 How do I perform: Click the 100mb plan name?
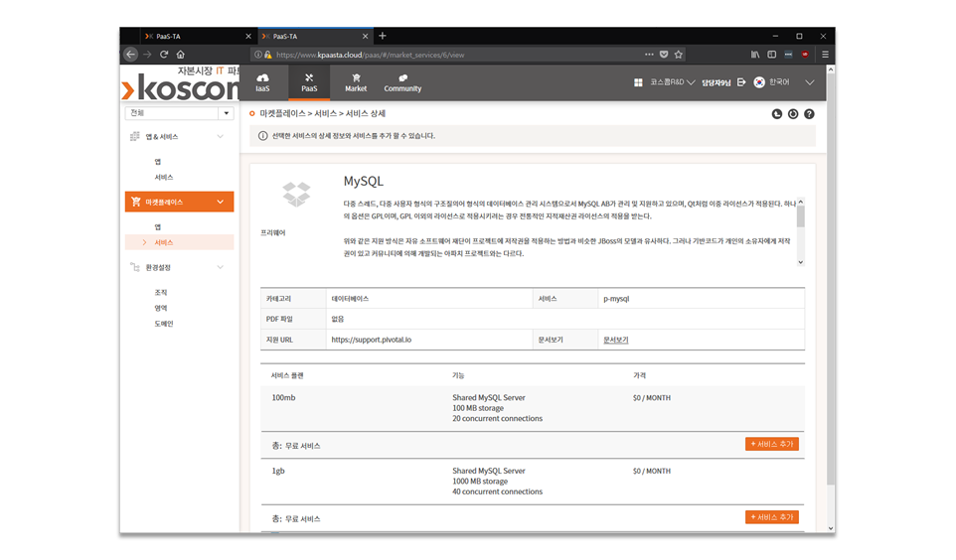tap(283, 397)
